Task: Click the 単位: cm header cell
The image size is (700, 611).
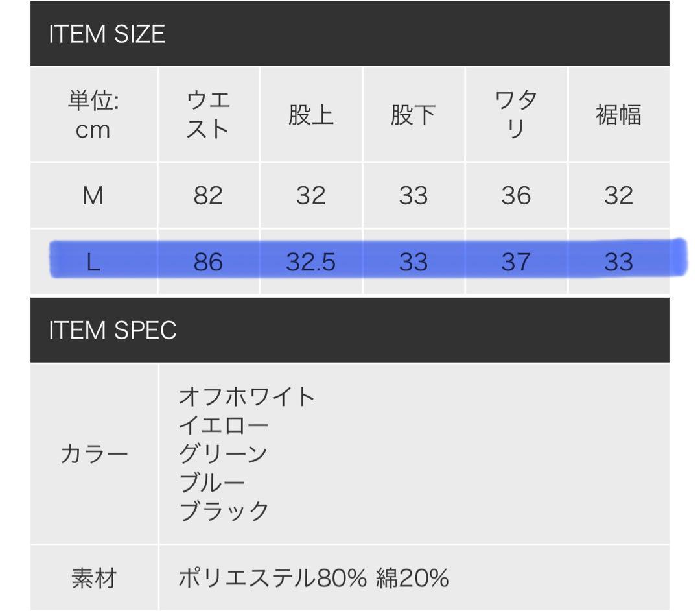Action: [x=94, y=114]
